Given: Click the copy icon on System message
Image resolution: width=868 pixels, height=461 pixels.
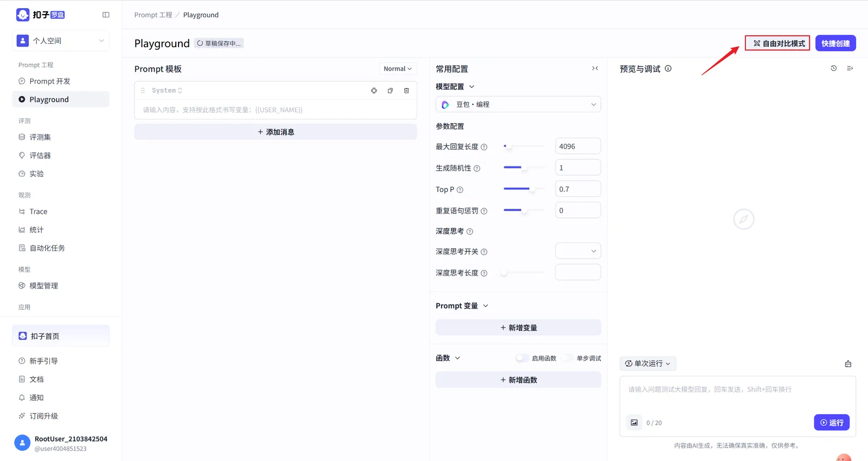Looking at the screenshot, I should [x=390, y=91].
